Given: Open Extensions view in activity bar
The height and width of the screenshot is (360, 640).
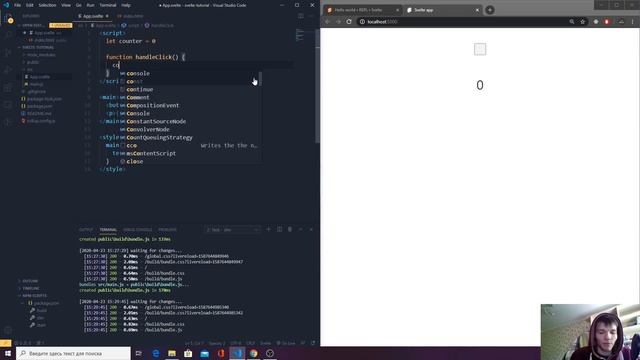Looking at the screenshot, I should 8,88.
